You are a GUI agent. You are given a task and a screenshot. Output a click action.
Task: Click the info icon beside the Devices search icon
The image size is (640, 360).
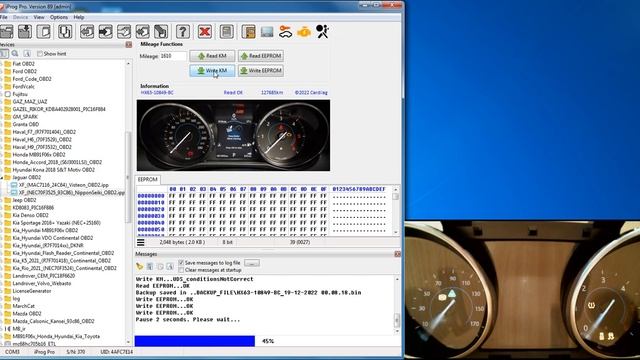(x=27, y=53)
